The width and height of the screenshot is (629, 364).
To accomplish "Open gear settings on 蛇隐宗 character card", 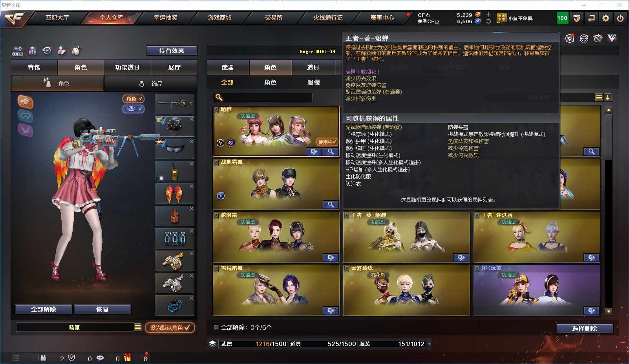I will click(x=331, y=258).
